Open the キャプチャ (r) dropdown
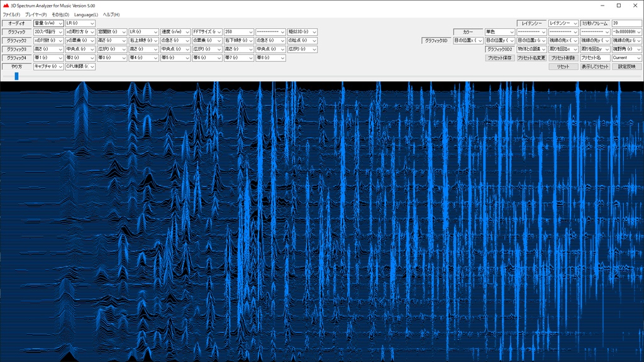The width and height of the screenshot is (644, 362). coord(48,67)
